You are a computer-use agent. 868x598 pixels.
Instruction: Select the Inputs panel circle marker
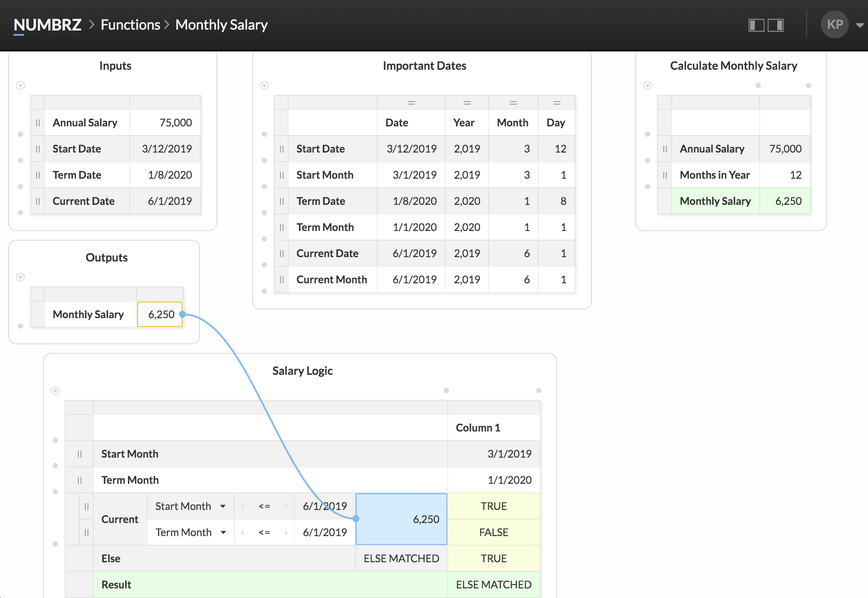pyautogui.click(x=20, y=85)
